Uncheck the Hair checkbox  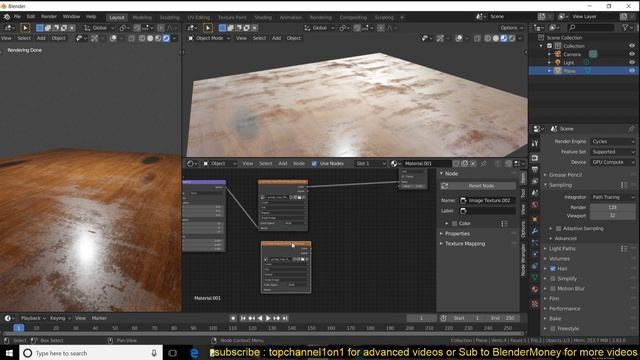click(553, 269)
